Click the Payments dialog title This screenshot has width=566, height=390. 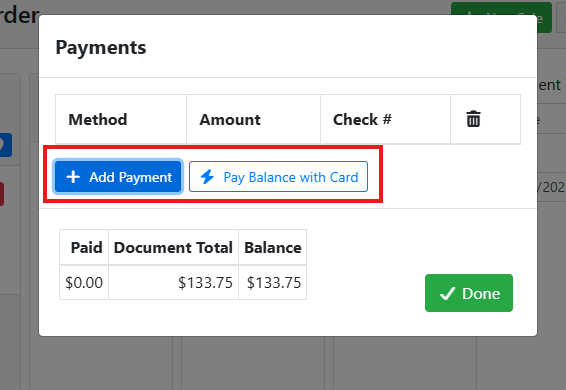pyautogui.click(x=101, y=48)
